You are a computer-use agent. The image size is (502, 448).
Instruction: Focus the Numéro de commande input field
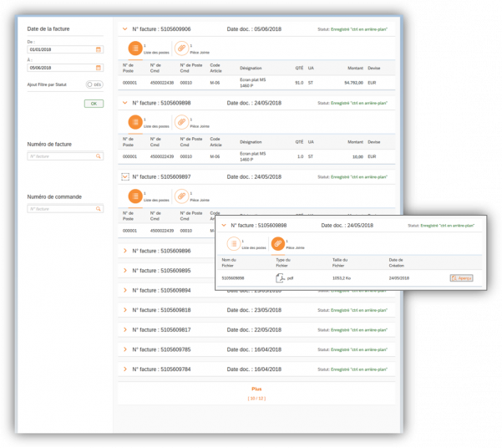61,209
